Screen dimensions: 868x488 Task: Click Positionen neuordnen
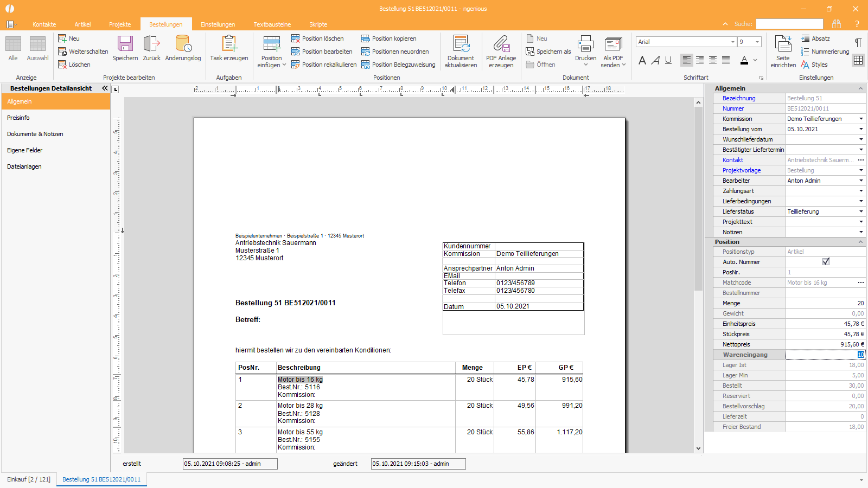tap(395, 52)
